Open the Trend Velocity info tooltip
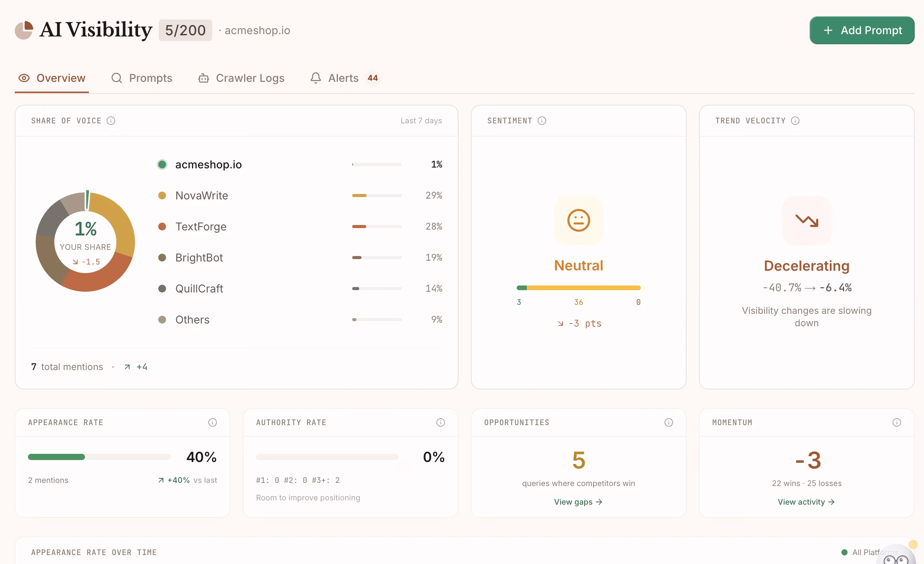This screenshot has width=924, height=564. [x=796, y=121]
